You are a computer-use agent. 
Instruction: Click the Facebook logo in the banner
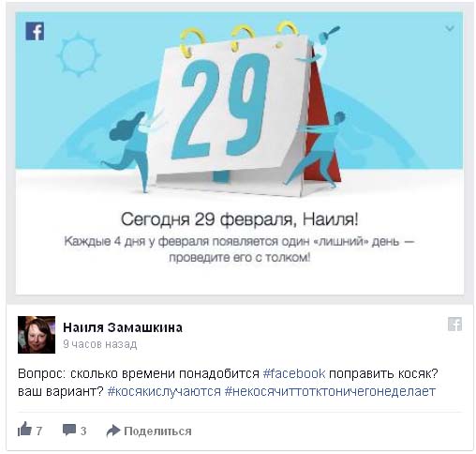click(x=35, y=31)
